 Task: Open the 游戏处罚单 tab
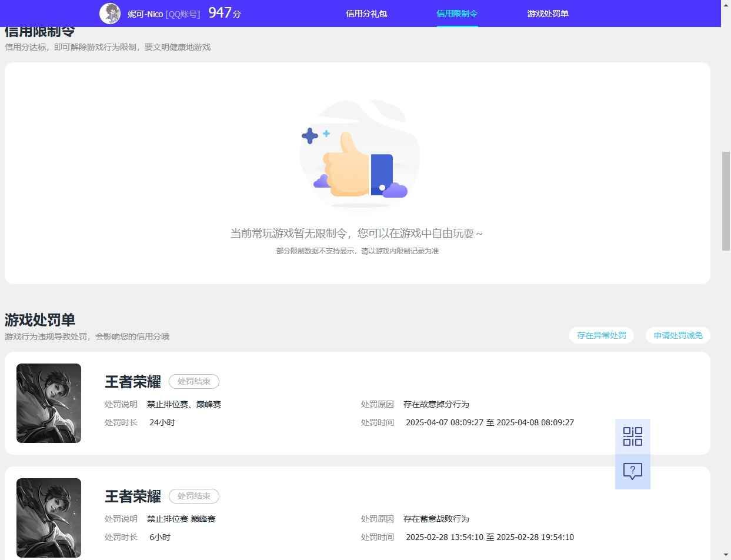[x=547, y=13]
